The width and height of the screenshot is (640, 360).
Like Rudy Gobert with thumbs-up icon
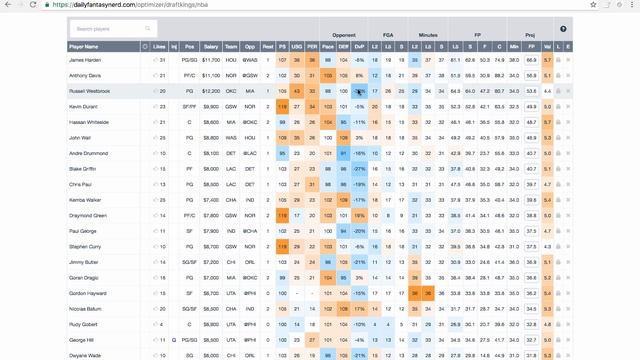tap(156, 324)
